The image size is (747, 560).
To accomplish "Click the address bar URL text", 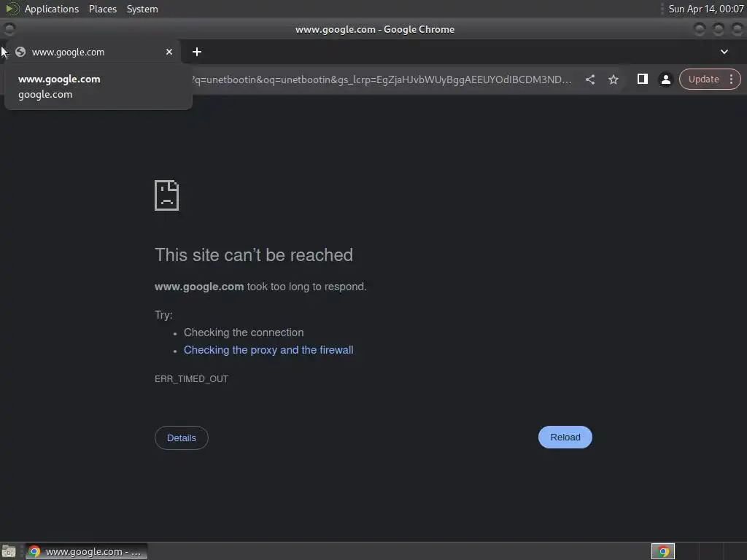I will tap(381, 79).
